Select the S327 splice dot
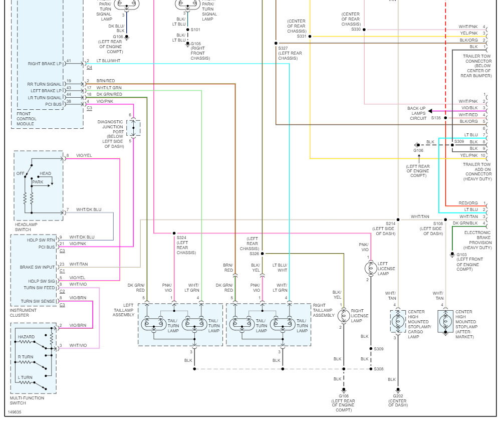The height and width of the screenshot is (422, 504). pos(276,43)
